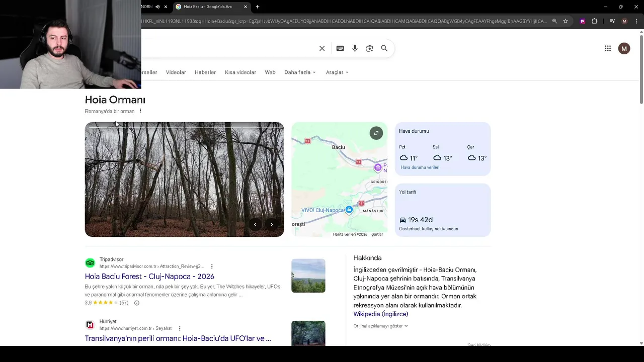
Task: Open Chrome's three-dot menu
Action: click(x=637, y=21)
